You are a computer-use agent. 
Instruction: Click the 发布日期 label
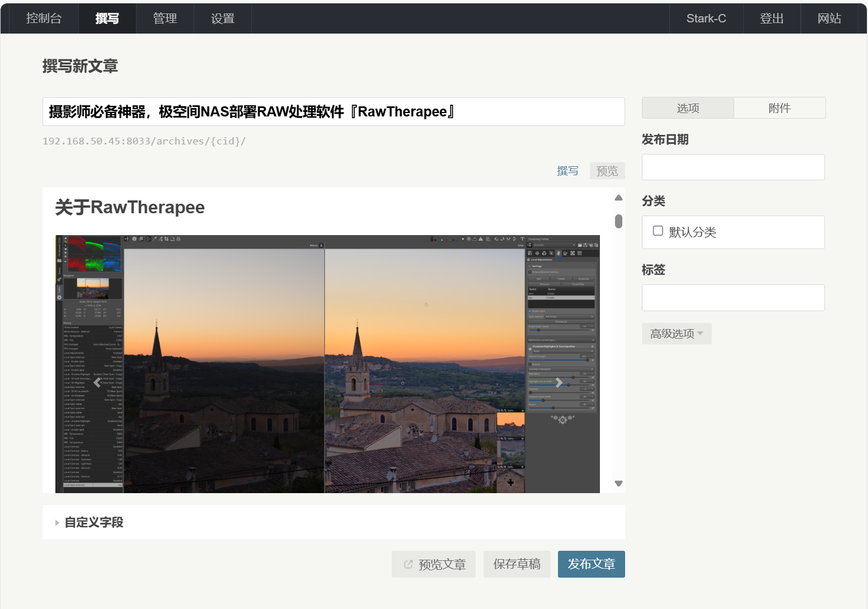[x=665, y=139]
